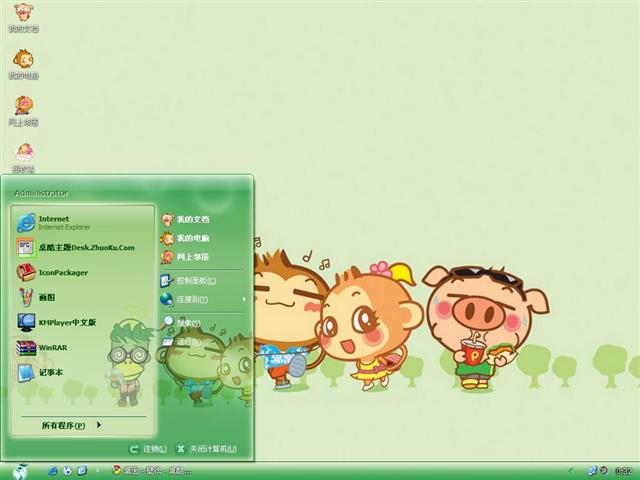
Task: Click the third quick launch icon
Action: 82,471
